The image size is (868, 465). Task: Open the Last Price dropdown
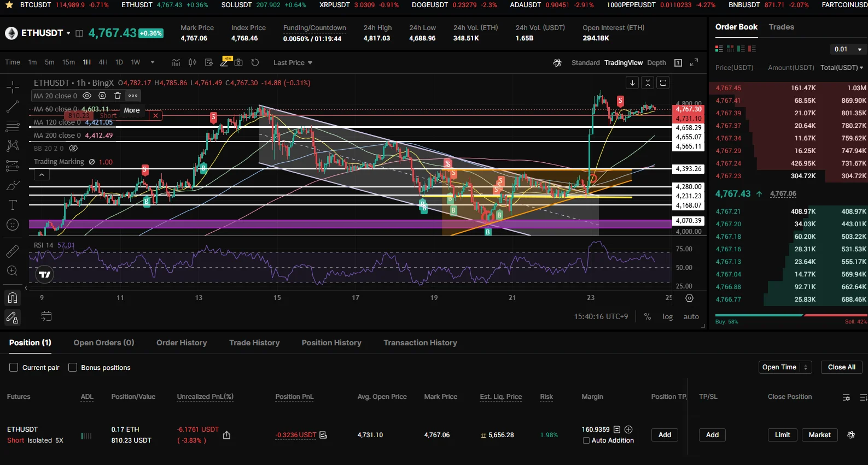pos(293,63)
